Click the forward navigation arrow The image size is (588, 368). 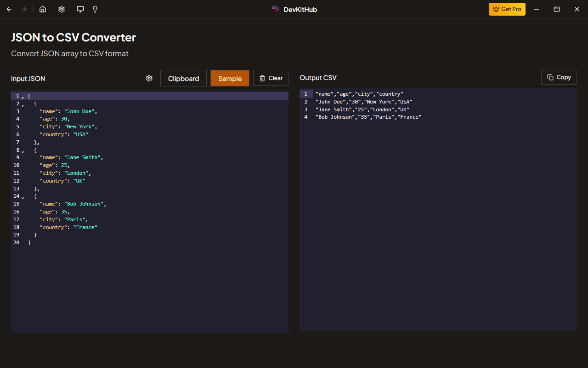pos(24,9)
